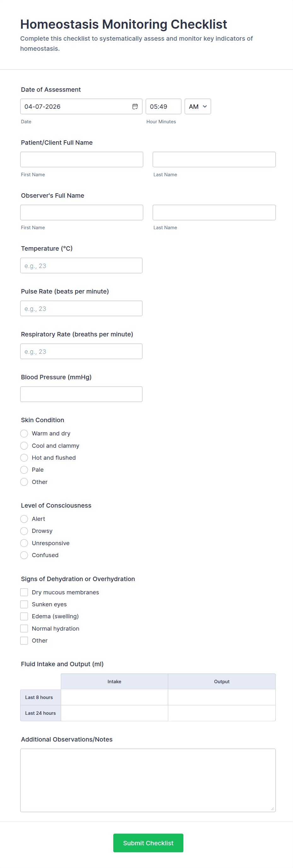Click the Blood Pressure field

pyautogui.click(x=81, y=394)
